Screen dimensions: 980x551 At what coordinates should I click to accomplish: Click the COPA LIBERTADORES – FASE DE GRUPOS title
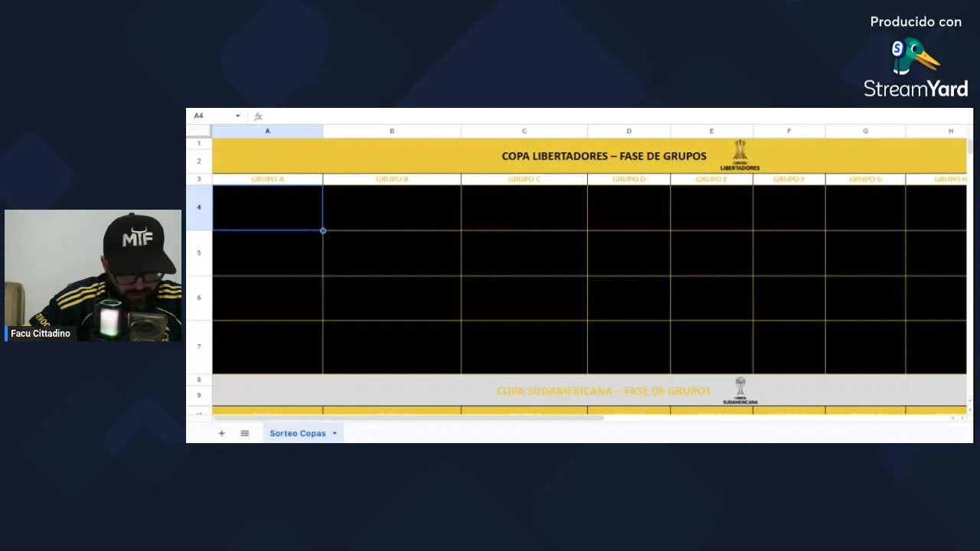(604, 155)
